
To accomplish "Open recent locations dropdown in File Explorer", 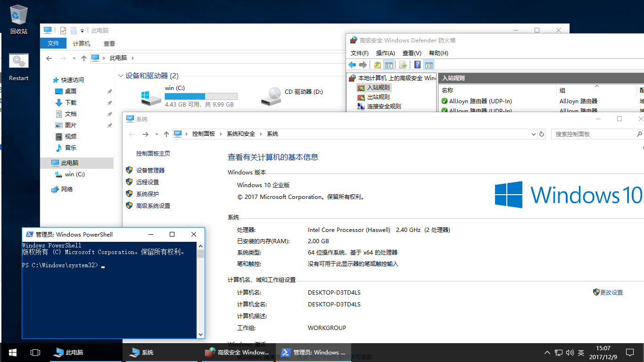I will [x=74, y=58].
